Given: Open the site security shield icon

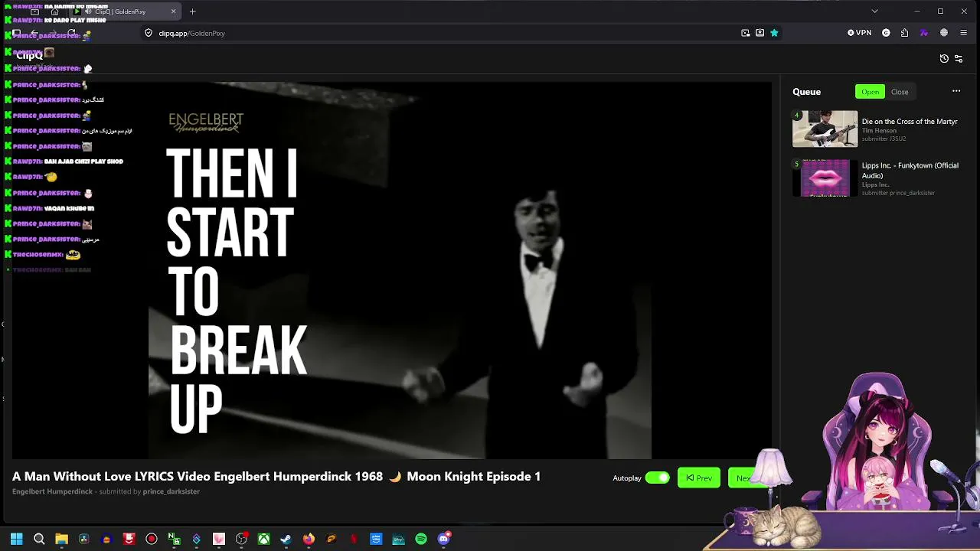Looking at the screenshot, I should tap(149, 33).
